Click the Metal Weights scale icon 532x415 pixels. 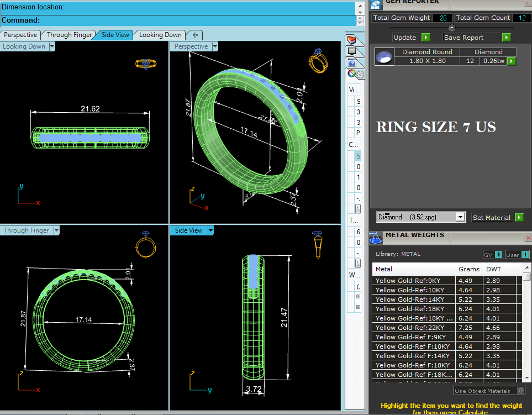(x=376, y=237)
